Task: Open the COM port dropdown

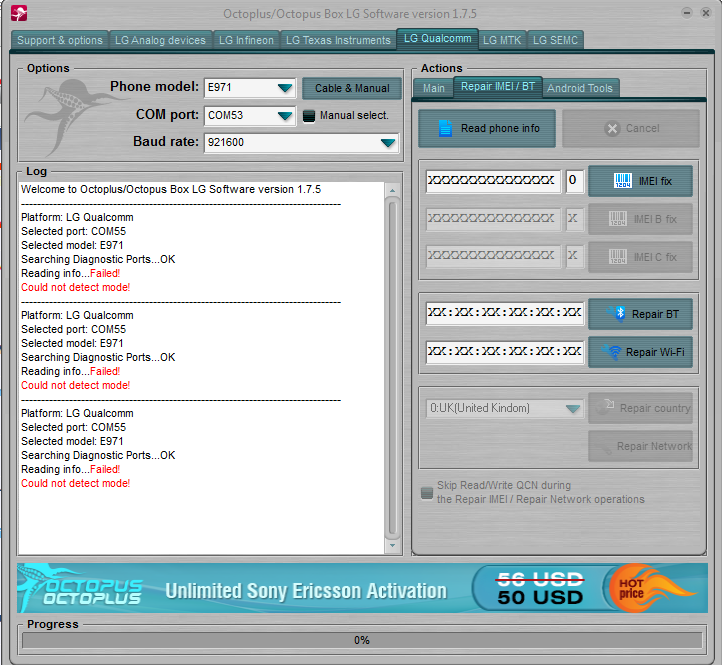Action: pos(285,116)
